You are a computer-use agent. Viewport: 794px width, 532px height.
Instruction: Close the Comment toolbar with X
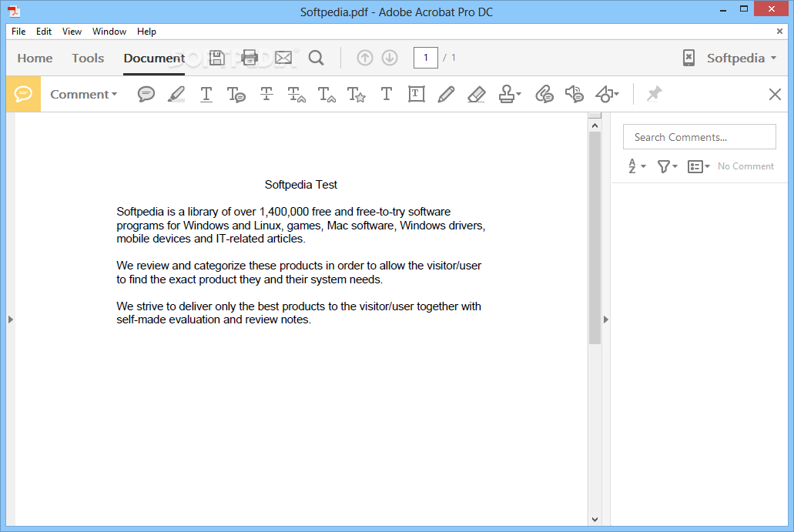click(x=775, y=94)
